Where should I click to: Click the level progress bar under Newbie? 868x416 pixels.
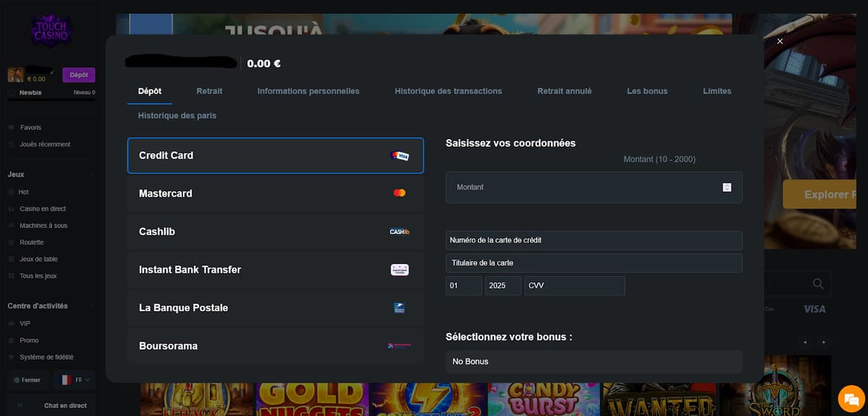(x=51, y=100)
